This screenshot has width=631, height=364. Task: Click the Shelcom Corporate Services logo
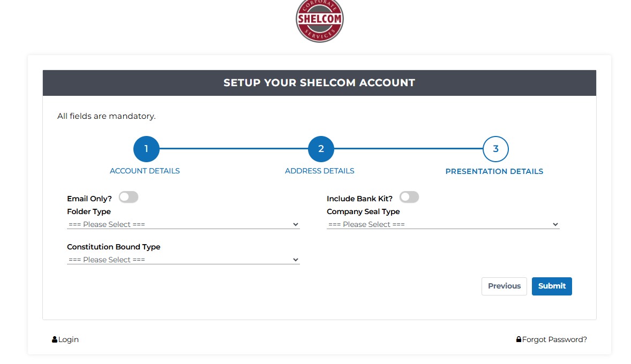point(319,20)
